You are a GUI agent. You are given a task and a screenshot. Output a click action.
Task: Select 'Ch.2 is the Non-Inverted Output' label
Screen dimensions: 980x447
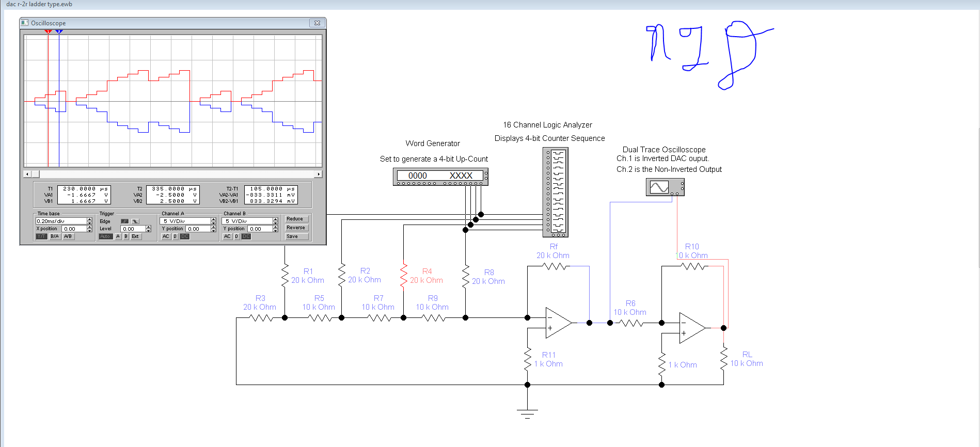point(669,169)
